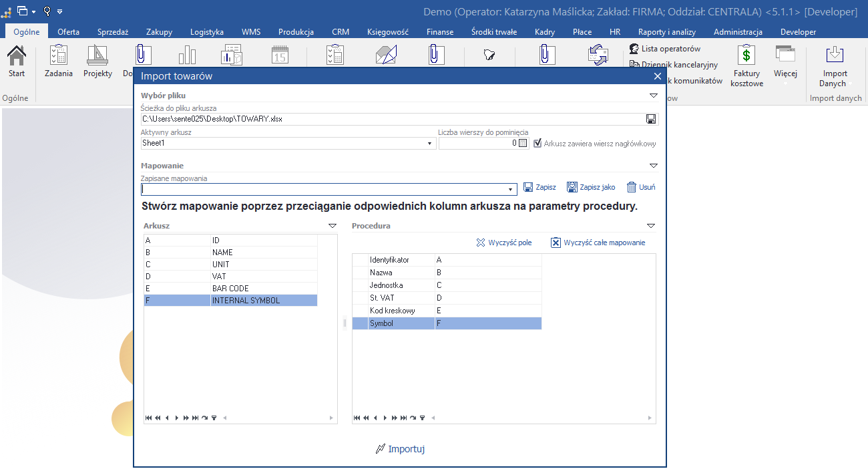Select the 'BAR CODE' row in Arkusz

[231, 289]
